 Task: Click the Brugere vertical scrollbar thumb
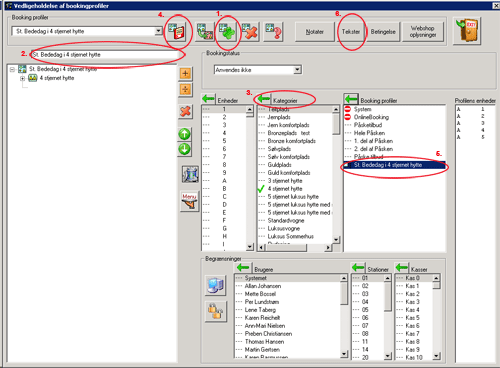pos(344,293)
